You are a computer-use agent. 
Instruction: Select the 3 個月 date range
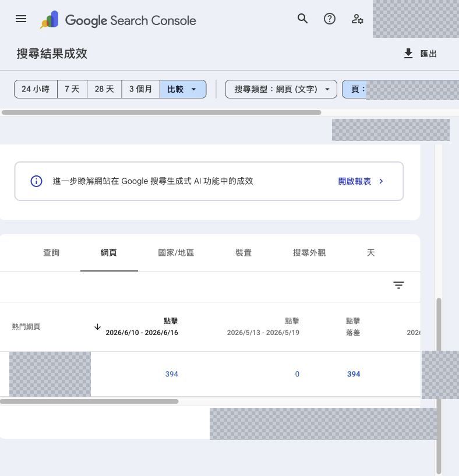tap(140, 89)
